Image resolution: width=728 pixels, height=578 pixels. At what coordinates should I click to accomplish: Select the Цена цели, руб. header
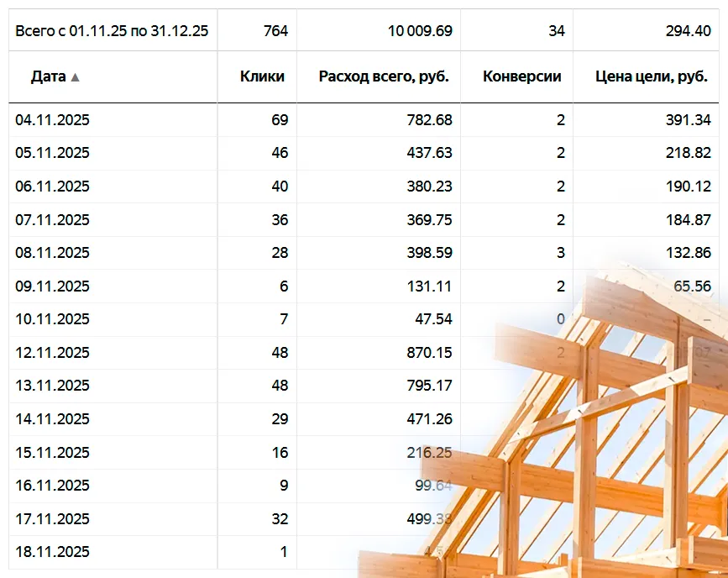[651, 76]
